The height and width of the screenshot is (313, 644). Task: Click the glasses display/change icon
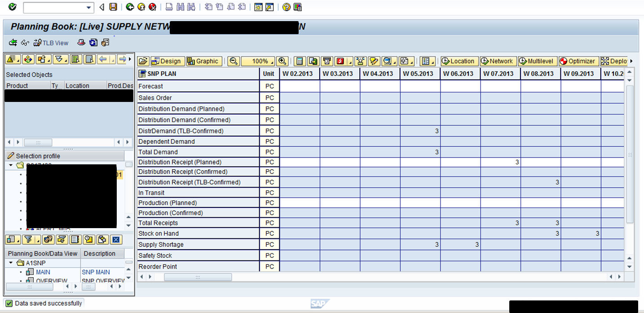coord(25,43)
